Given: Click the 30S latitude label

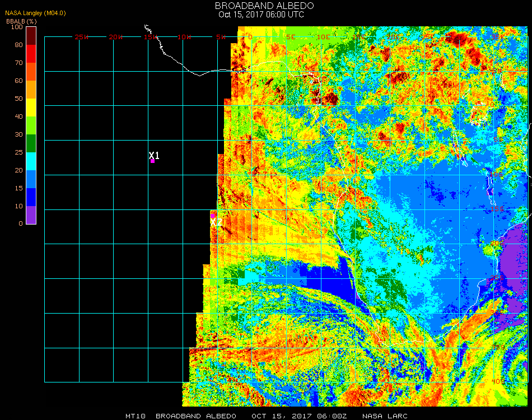Looking at the screenshot, I should [x=497, y=313].
